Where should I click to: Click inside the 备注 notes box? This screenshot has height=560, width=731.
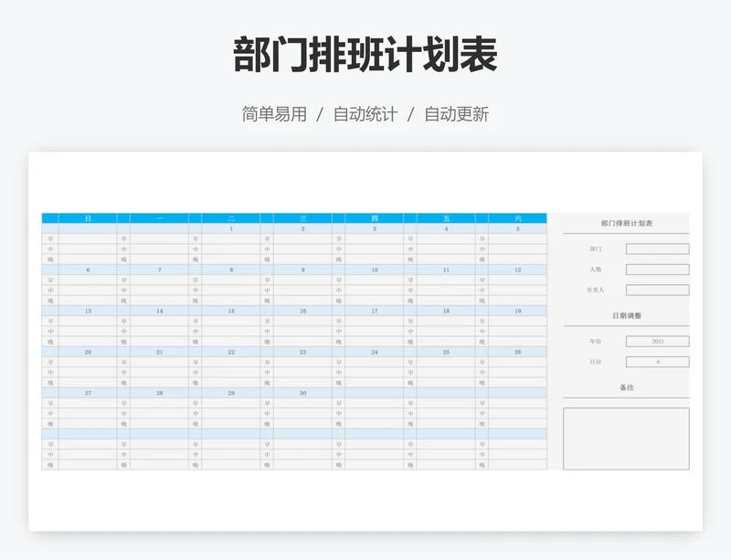[626, 438]
